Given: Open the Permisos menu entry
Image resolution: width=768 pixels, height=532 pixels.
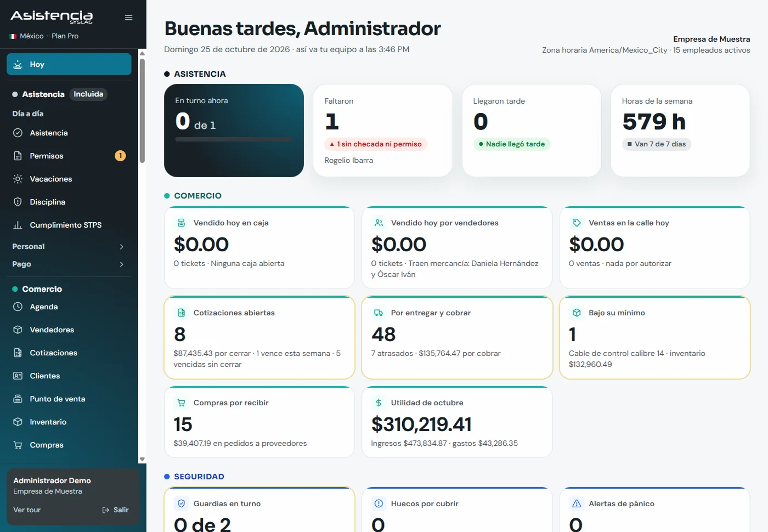Looking at the screenshot, I should tap(69, 156).
